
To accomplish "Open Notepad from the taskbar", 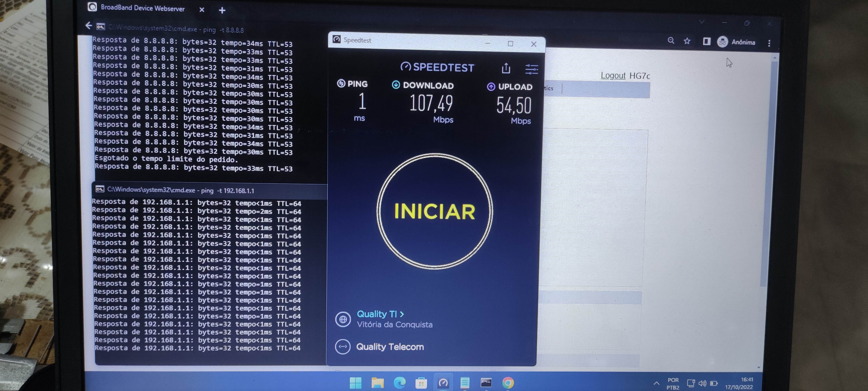I will pyautogui.click(x=465, y=383).
